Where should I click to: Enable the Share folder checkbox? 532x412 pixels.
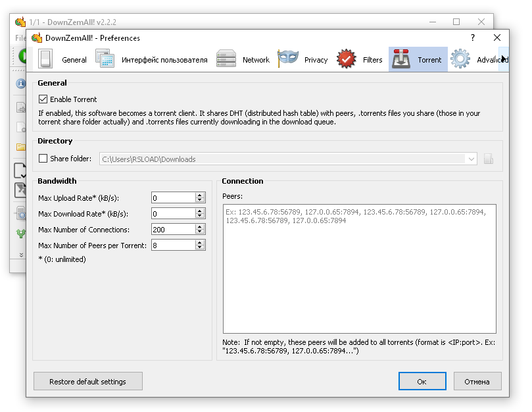pos(43,159)
